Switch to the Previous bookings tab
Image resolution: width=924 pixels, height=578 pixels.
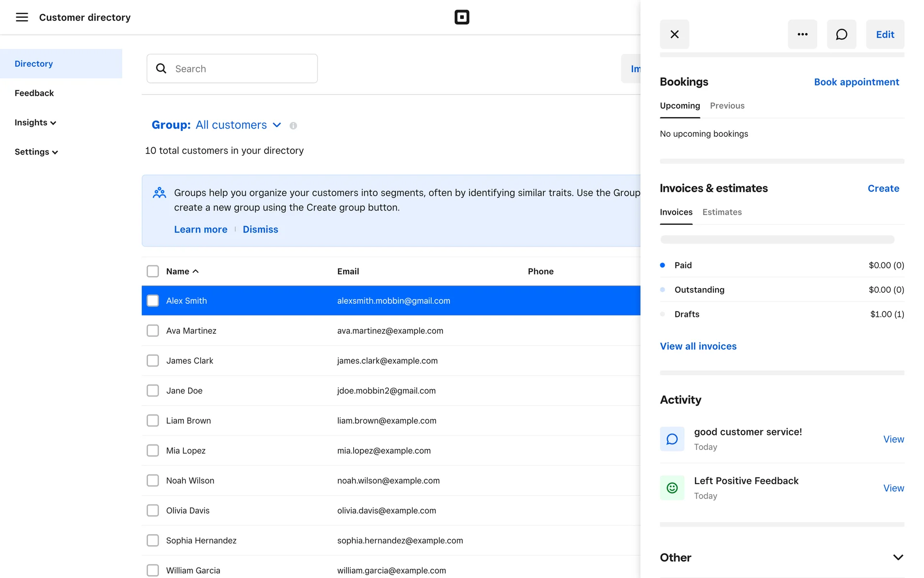coord(727,105)
